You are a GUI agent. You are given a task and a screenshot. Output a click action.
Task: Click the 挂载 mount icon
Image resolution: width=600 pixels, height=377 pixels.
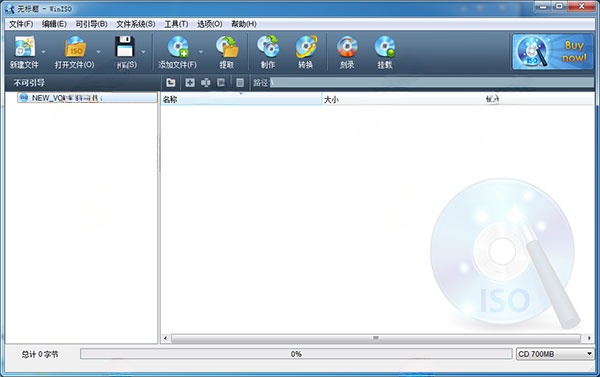tap(385, 47)
